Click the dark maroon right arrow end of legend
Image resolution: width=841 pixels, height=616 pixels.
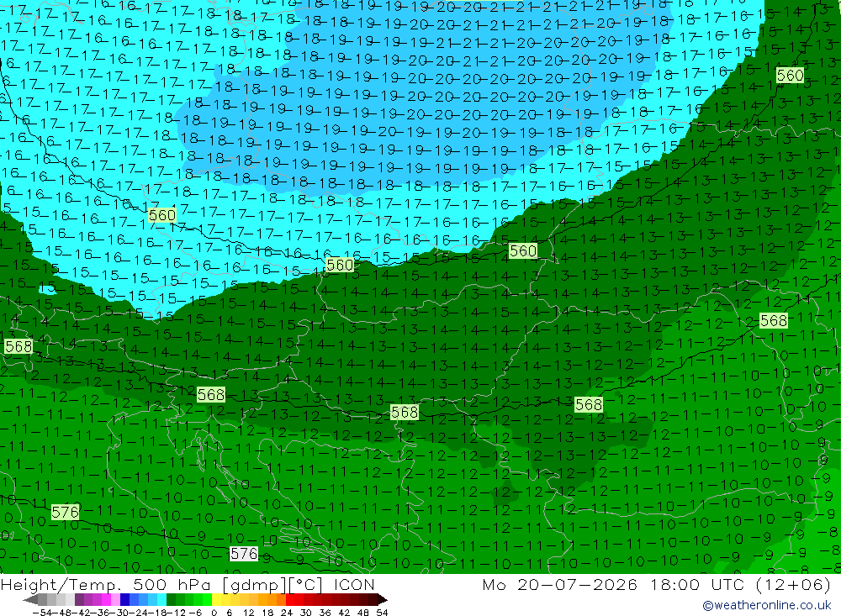tap(383, 599)
